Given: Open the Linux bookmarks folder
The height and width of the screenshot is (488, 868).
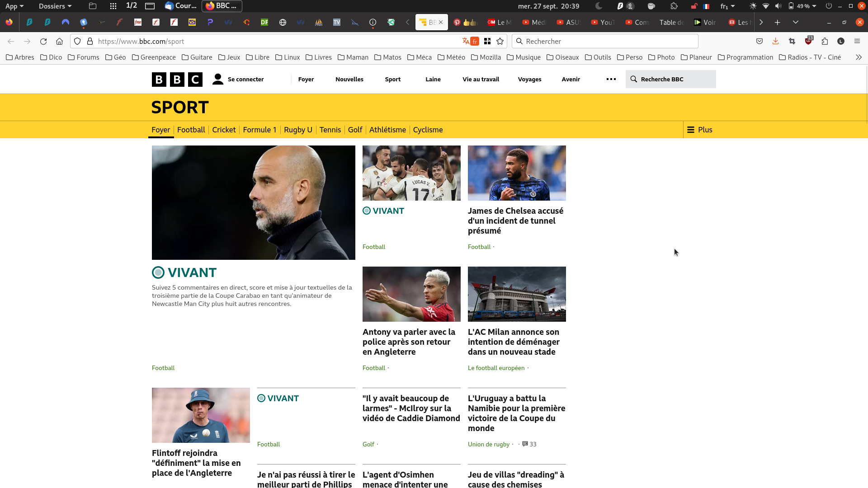Looking at the screenshot, I should (288, 57).
